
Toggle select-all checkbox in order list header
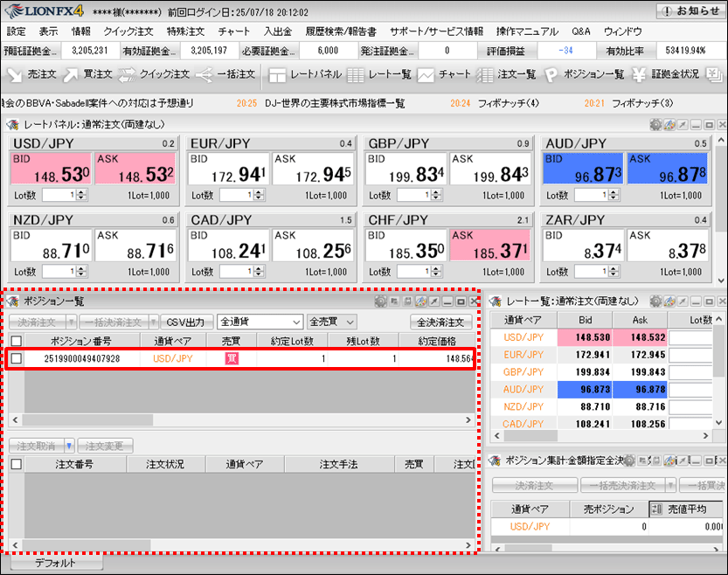[16, 465]
